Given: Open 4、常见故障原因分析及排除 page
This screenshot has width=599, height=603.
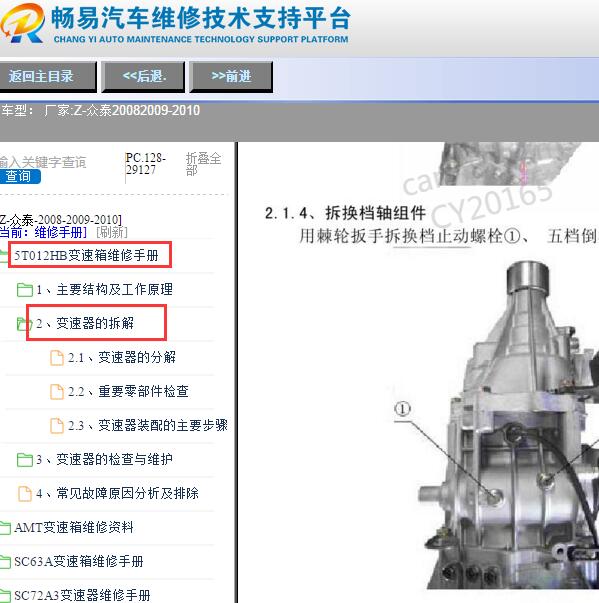Looking at the screenshot, I should pos(117,493).
